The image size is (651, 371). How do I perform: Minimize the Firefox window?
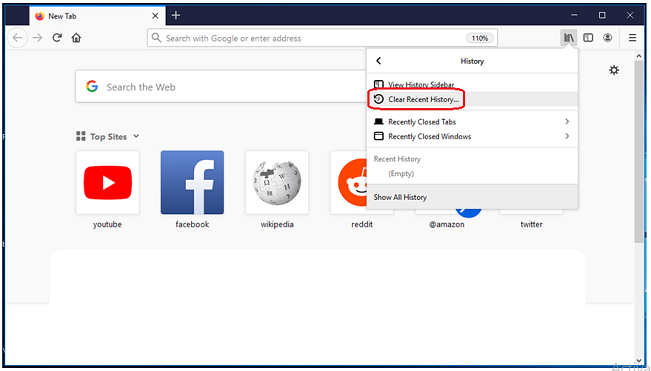[574, 15]
